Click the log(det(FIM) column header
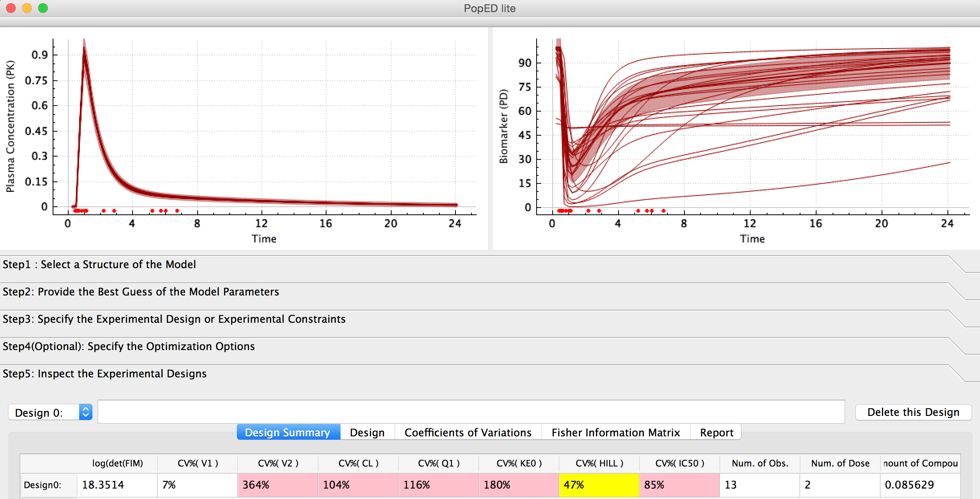The height and width of the screenshot is (499, 980). (117, 463)
